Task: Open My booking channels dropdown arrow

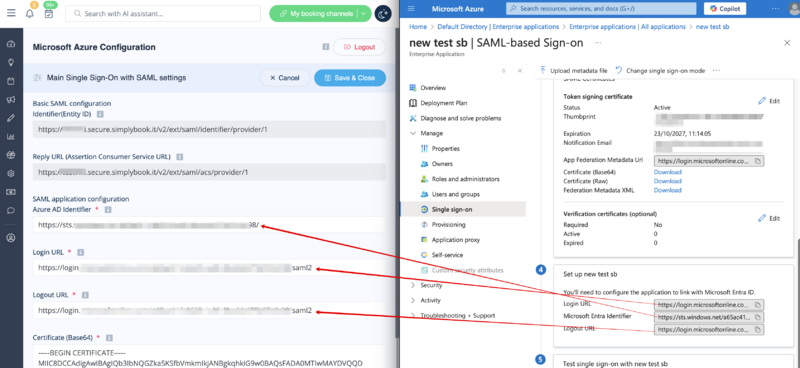Action: tap(363, 14)
